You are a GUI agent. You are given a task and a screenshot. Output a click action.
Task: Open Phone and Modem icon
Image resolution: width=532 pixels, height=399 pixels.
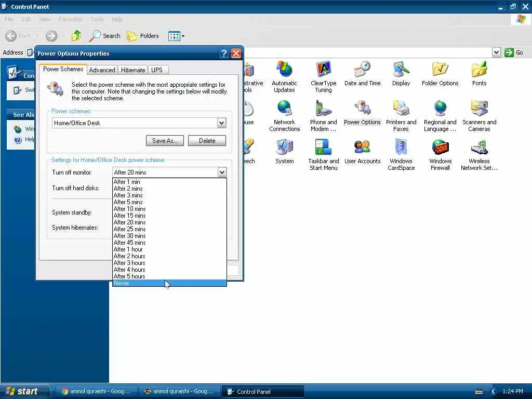(x=323, y=116)
